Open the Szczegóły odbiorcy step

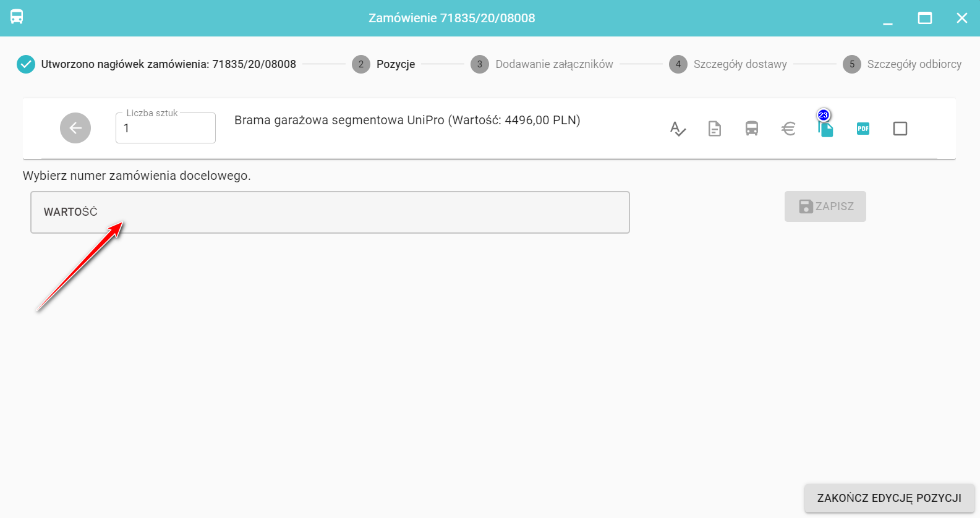click(902, 64)
